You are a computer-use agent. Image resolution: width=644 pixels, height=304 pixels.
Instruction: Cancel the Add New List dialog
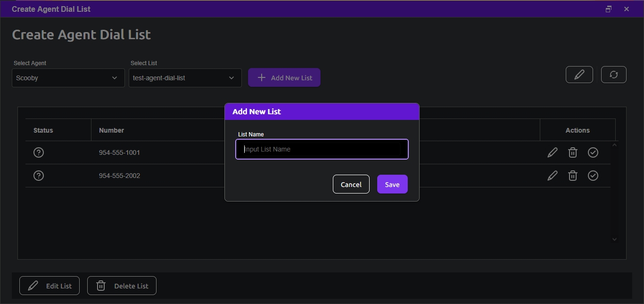(x=351, y=184)
